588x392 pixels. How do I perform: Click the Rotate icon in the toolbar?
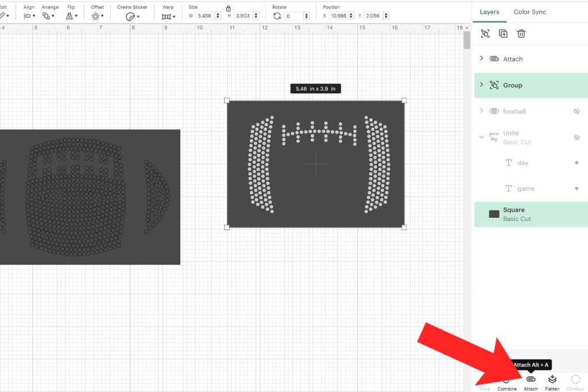tap(277, 16)
